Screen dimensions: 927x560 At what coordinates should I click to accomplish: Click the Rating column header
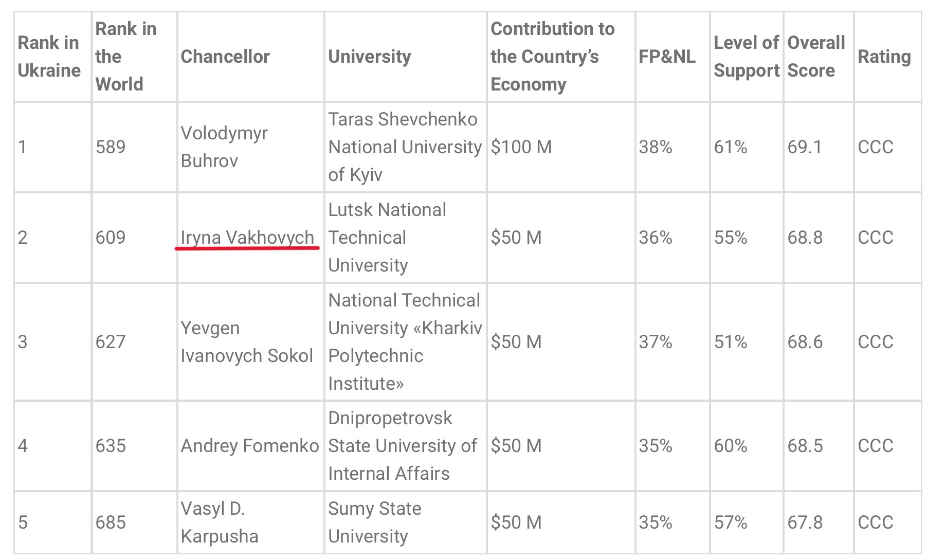pos(884,57)
